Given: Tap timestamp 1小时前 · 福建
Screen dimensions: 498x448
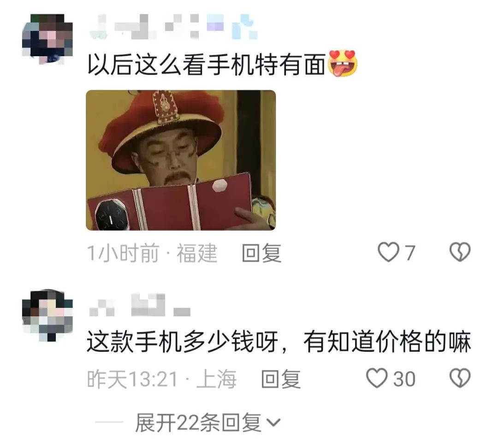Looking at the screenshot, I should 152,253.
